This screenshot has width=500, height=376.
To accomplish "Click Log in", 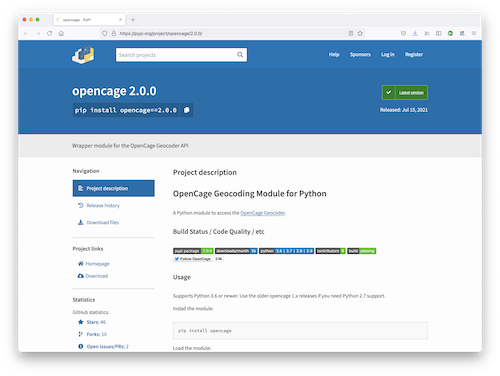I will (388, 54).
